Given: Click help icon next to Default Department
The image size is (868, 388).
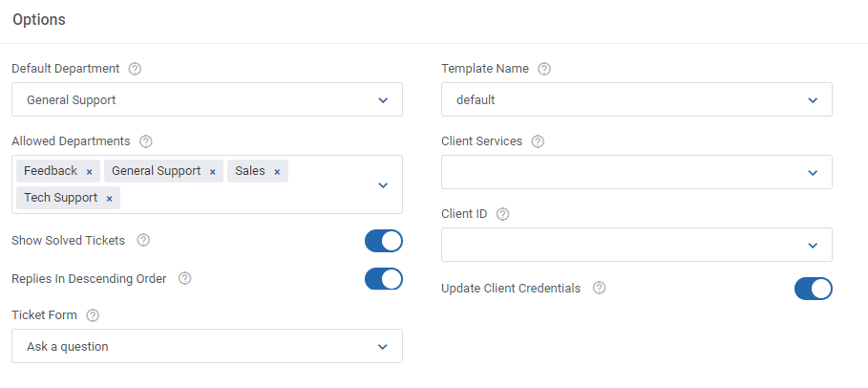Looking at the screenshot, I should coord(135,69).
